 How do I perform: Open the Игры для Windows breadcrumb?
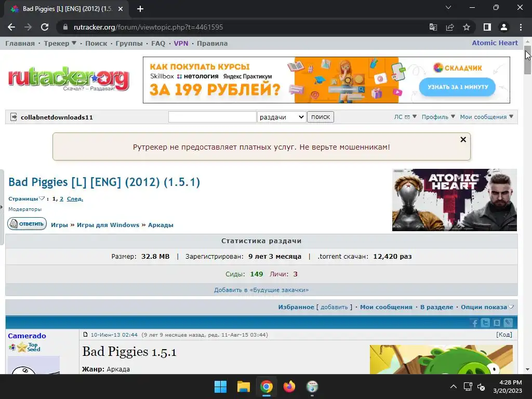(x=108, y=225)
